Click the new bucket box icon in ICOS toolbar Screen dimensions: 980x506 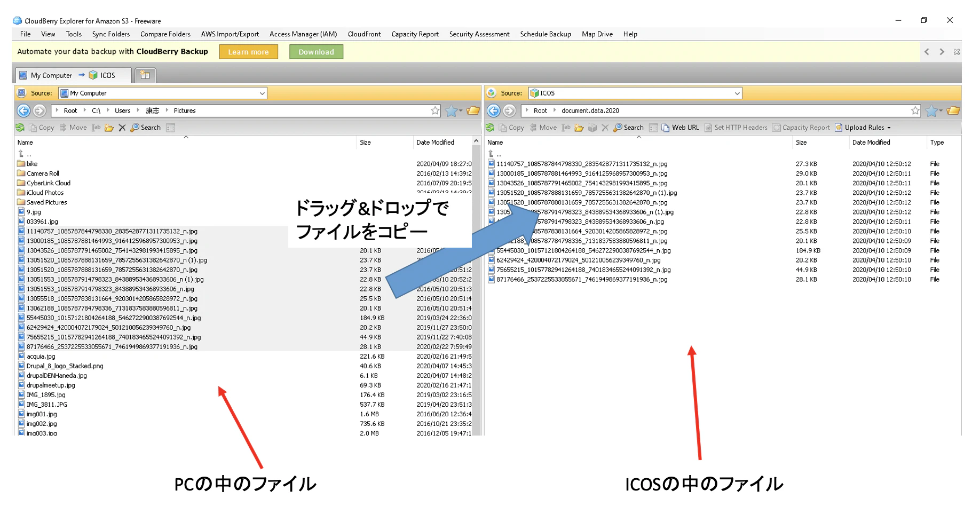point(592,128)
